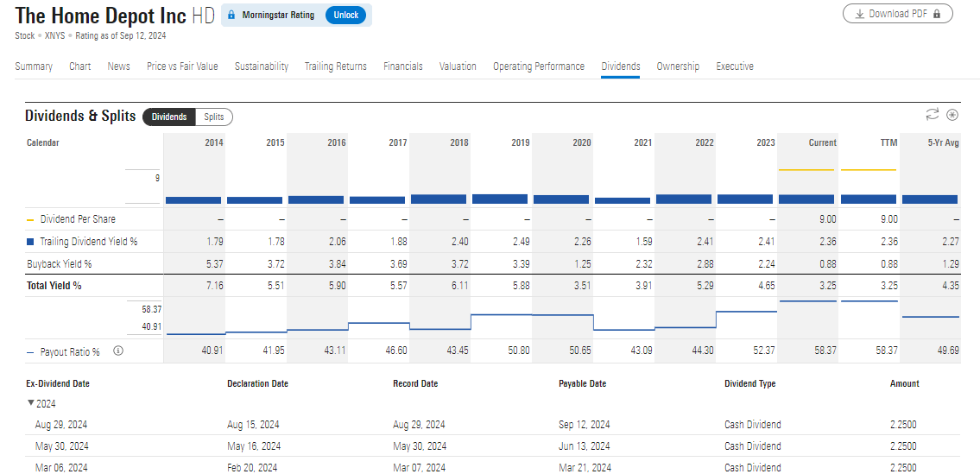Click the Current dividend per share line
The width and height of the screenshot is (980, 474).
pyautogui.click(x=806, y=170)
